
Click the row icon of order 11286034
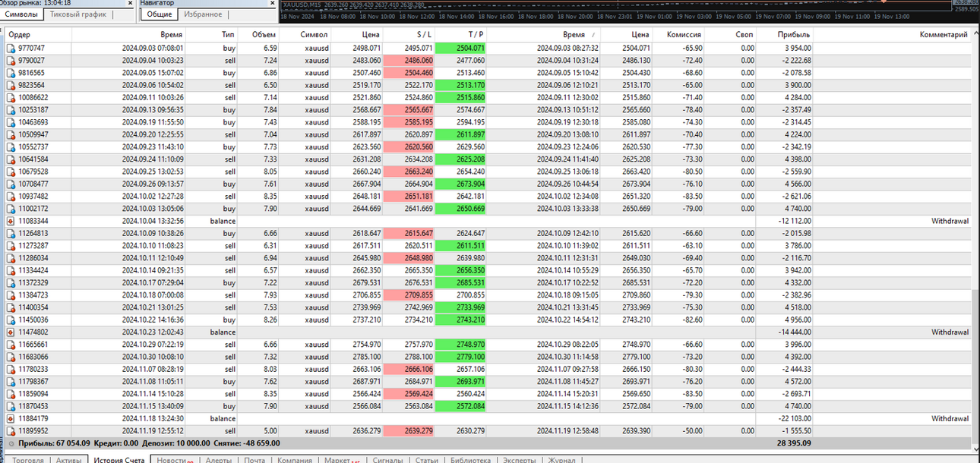(11, 258)
